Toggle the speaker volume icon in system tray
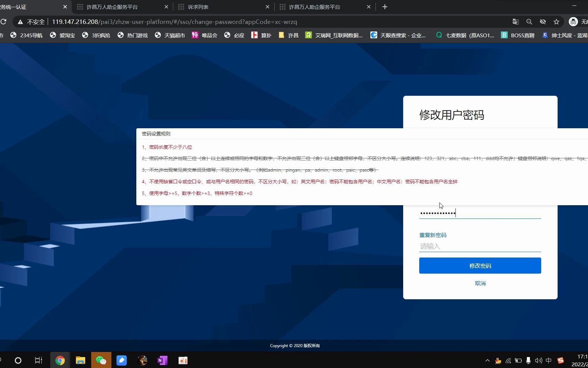Viewport: 588px width, 368px height. [x=539, y=360]
